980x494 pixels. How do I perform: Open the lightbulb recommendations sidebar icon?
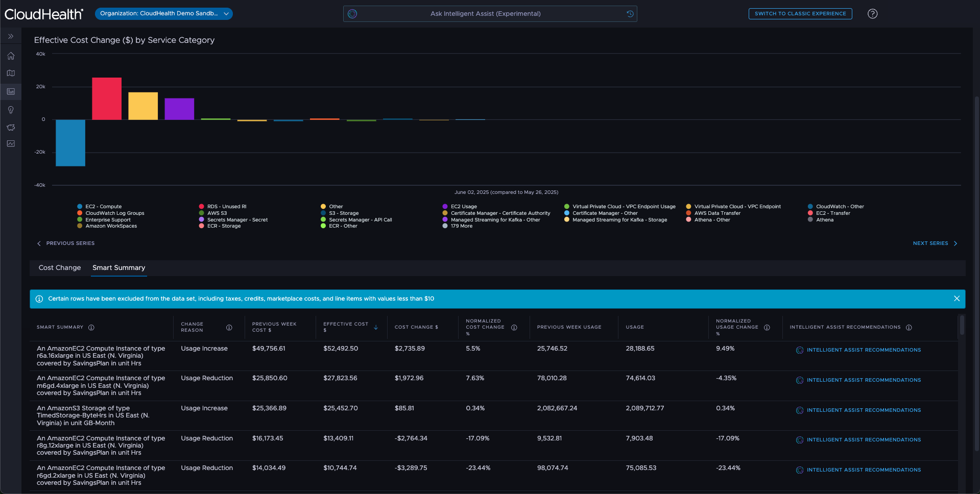click(11, 110)
